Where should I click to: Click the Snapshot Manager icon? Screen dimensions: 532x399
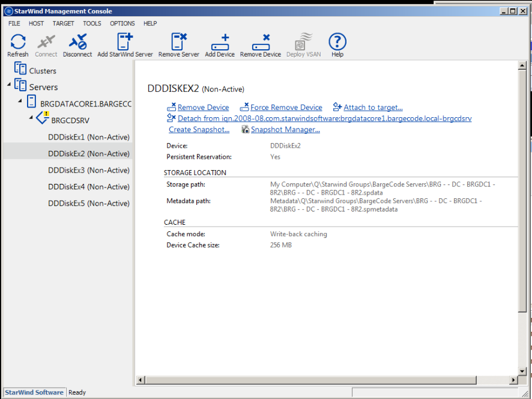245,129
